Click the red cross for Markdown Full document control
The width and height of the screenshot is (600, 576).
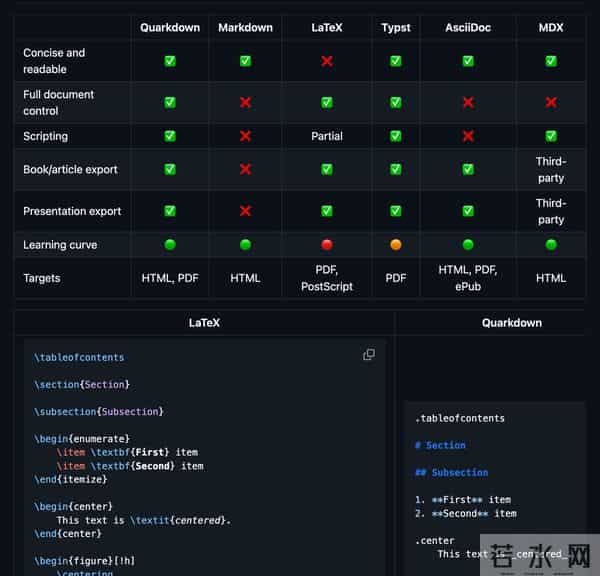[245, 102]
